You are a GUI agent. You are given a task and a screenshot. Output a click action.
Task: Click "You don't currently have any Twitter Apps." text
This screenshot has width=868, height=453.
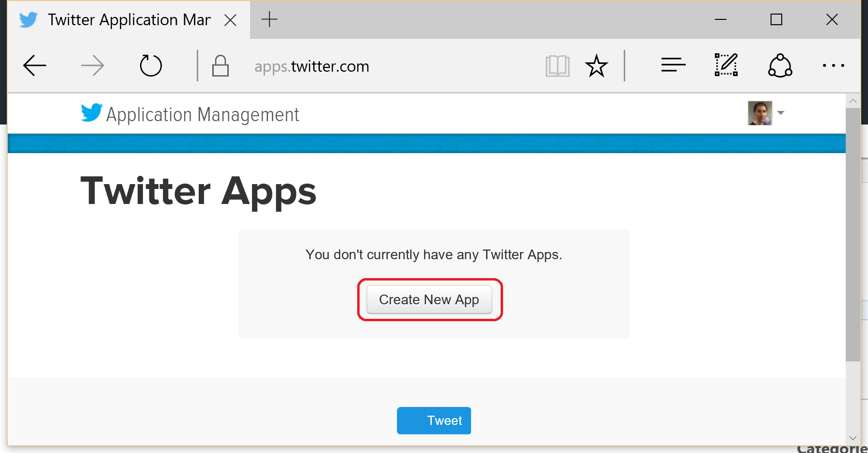[434, 255]
